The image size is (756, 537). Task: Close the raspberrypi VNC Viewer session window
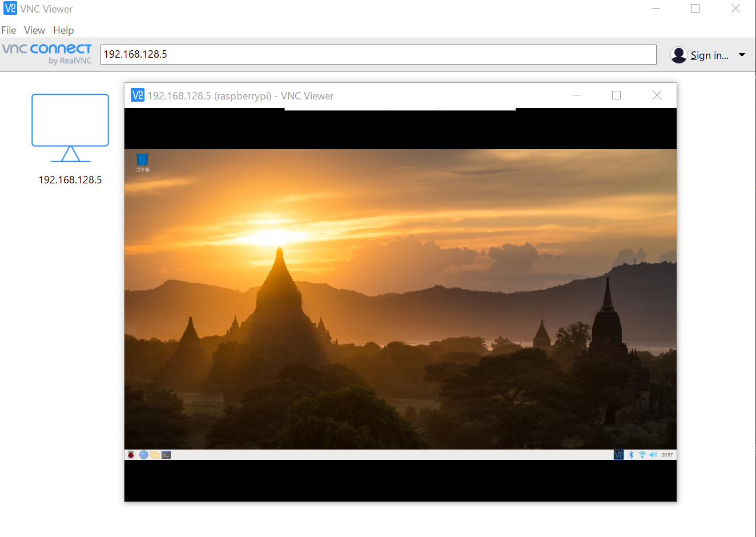pyautogui.click(x=657, y=95)
